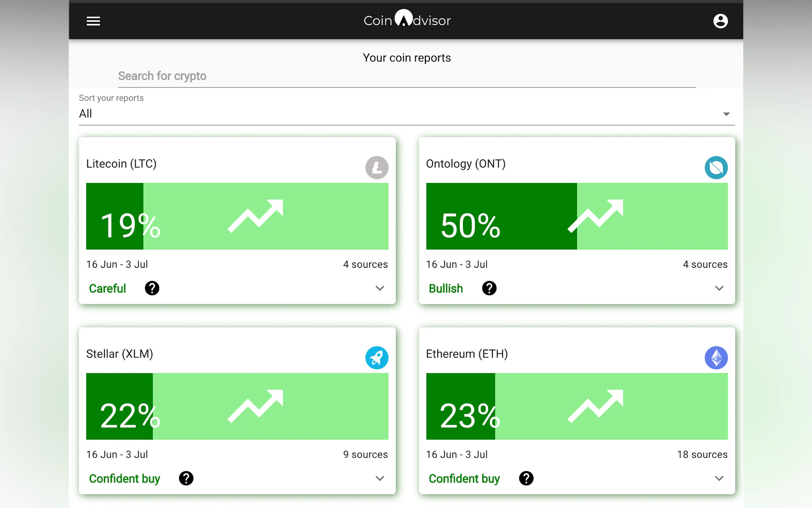Open the user account profile icon
Screen dimensions: 812x508
720,21
